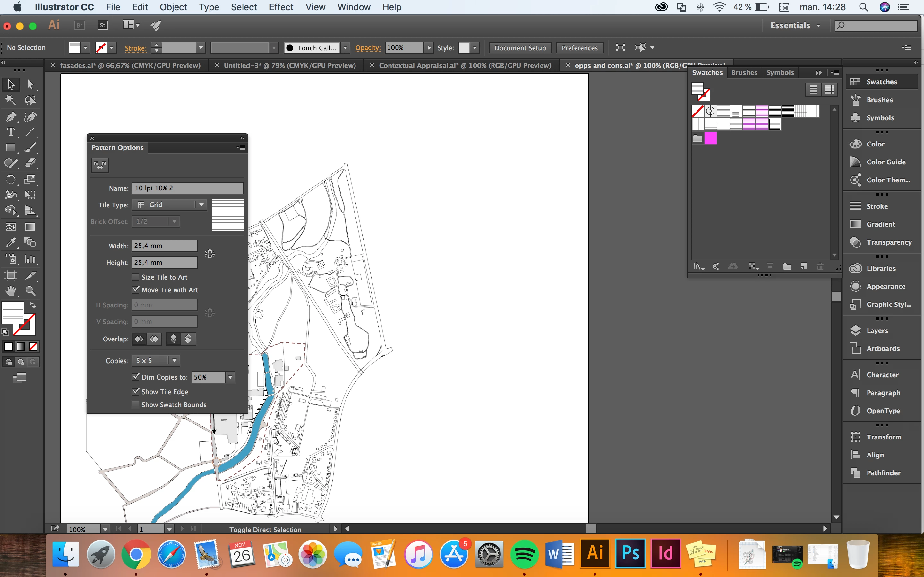Select the Zoom tool
Screen dimensions: 924x577
pyautogui.click(x=30, y=291)
